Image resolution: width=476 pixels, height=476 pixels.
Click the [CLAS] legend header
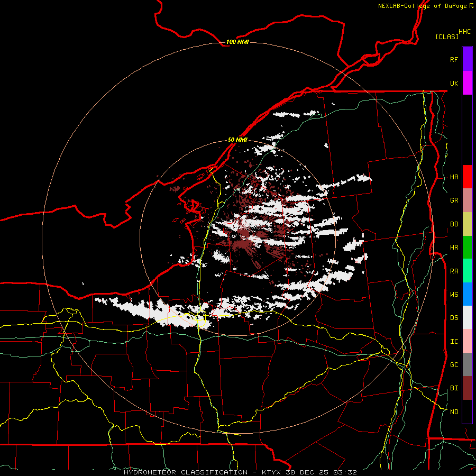447,37
